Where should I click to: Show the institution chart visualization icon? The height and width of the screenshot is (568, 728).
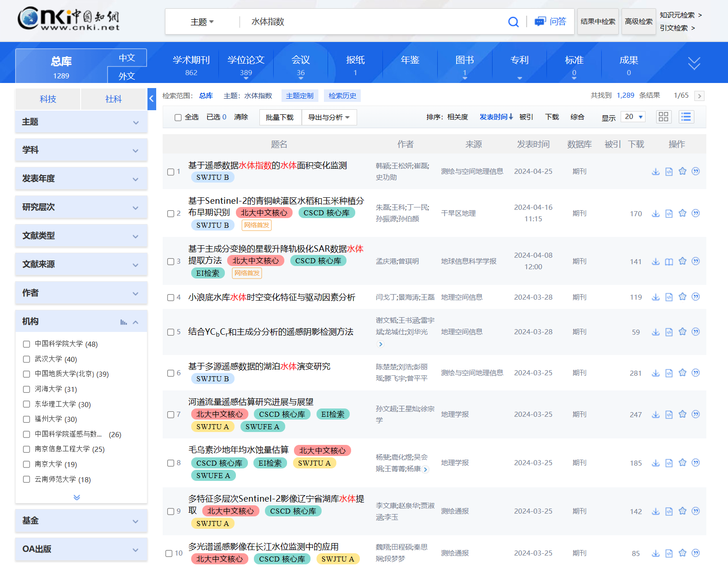coord(123,322)
